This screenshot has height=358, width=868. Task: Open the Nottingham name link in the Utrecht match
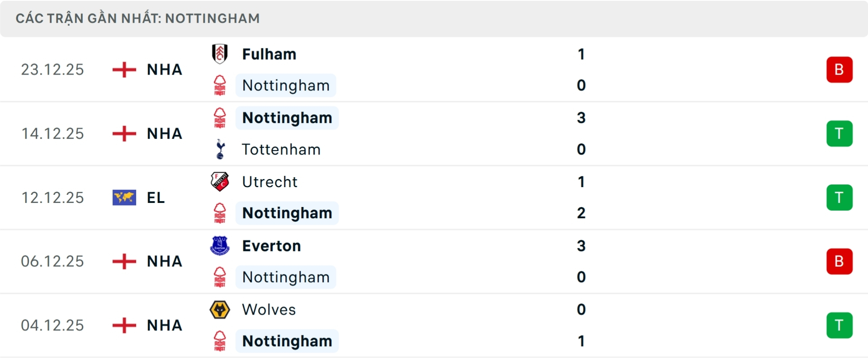click(x=287, y=213)
